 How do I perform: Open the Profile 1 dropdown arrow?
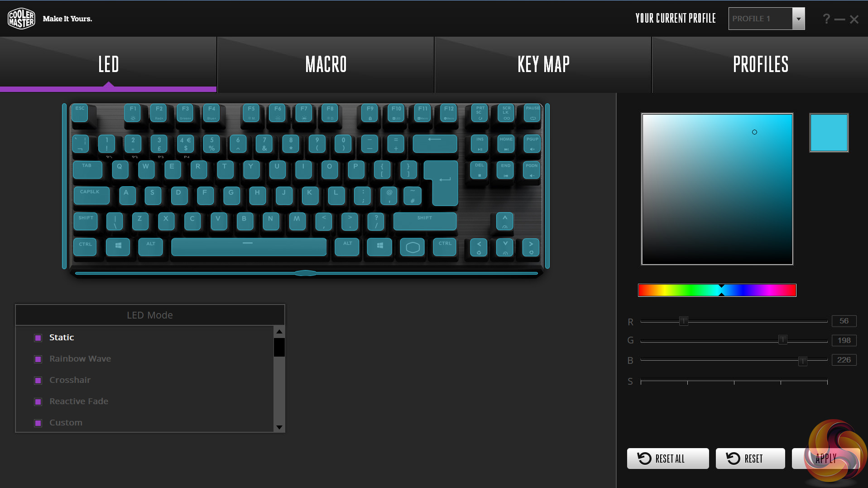coord(798,19)
